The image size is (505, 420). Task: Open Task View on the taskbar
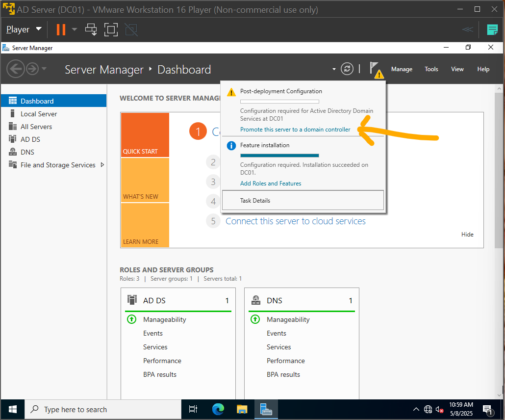click(193, 409)
